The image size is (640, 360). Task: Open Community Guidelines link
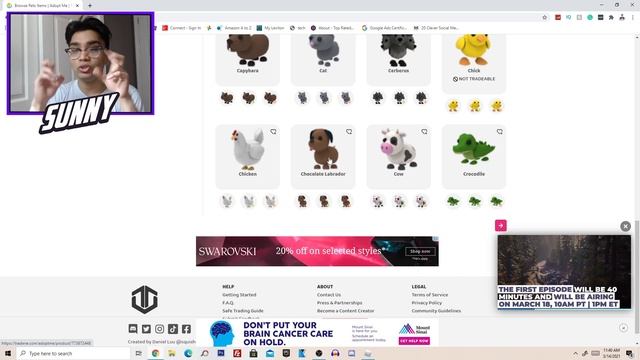point(436,311)
